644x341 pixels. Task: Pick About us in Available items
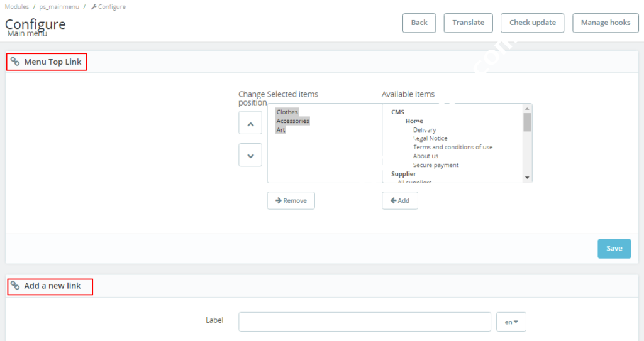coord(426,156)
